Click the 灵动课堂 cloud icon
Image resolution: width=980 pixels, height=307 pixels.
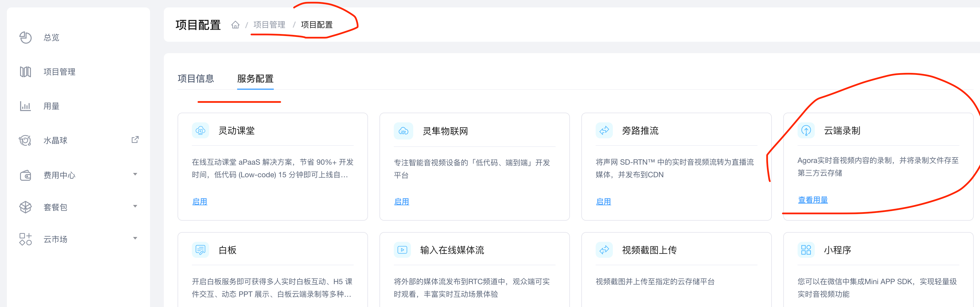(x=200, y=131)
